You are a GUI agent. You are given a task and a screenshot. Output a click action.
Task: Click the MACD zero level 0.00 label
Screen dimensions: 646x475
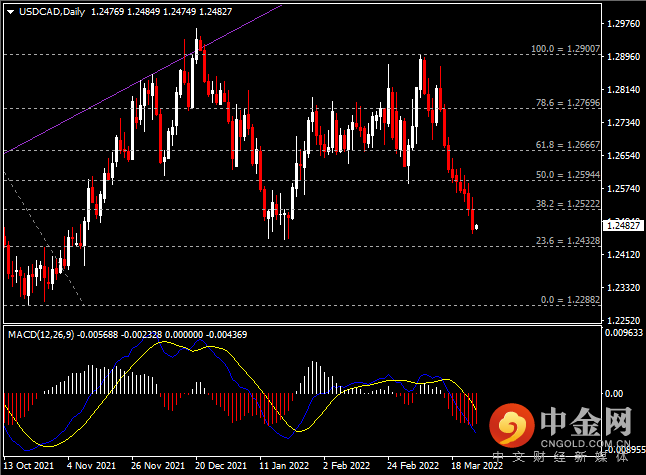pos(614,394)
